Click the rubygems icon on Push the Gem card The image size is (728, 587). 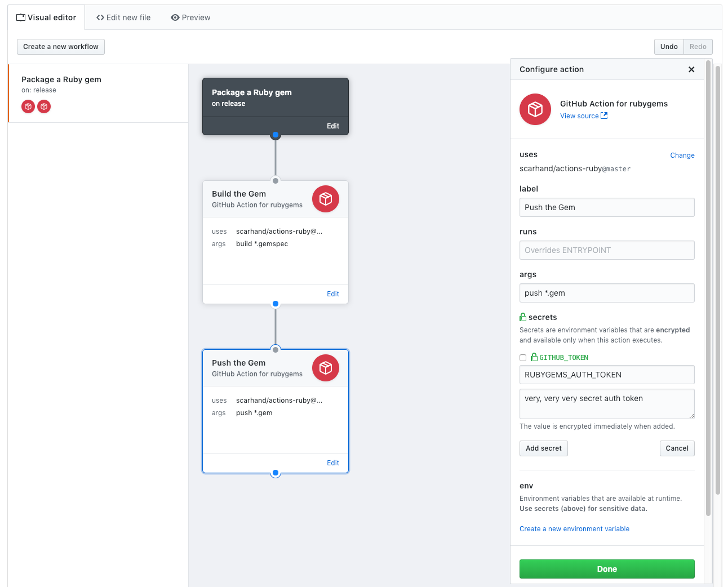(x=326, y=368)
